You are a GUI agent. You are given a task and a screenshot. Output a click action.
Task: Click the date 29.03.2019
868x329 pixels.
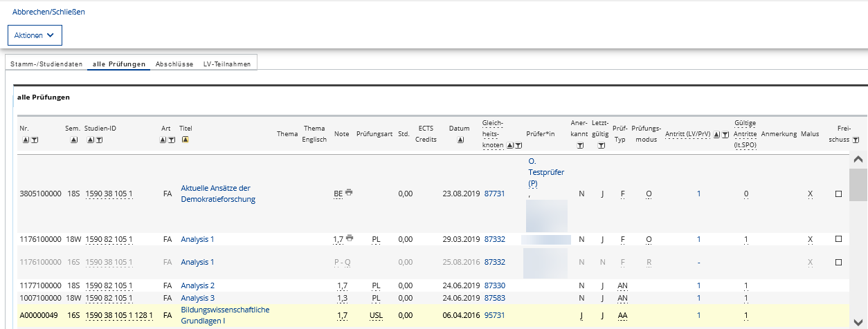[x=461, y=239]
